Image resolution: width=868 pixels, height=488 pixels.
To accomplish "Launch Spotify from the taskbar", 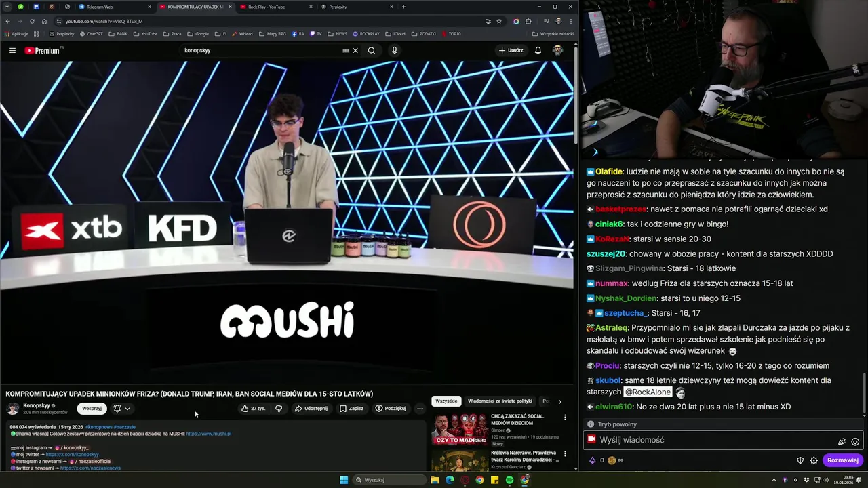I will tap(509, 480).
